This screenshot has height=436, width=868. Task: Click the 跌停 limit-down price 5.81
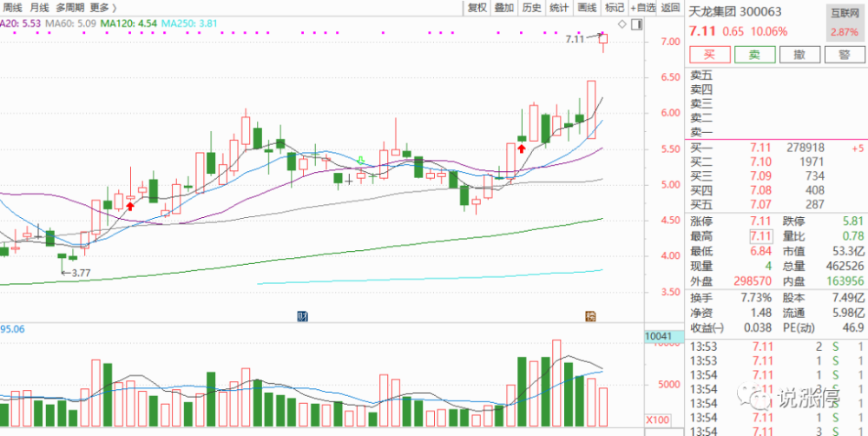pyautogui.click(x=853, y=221)
